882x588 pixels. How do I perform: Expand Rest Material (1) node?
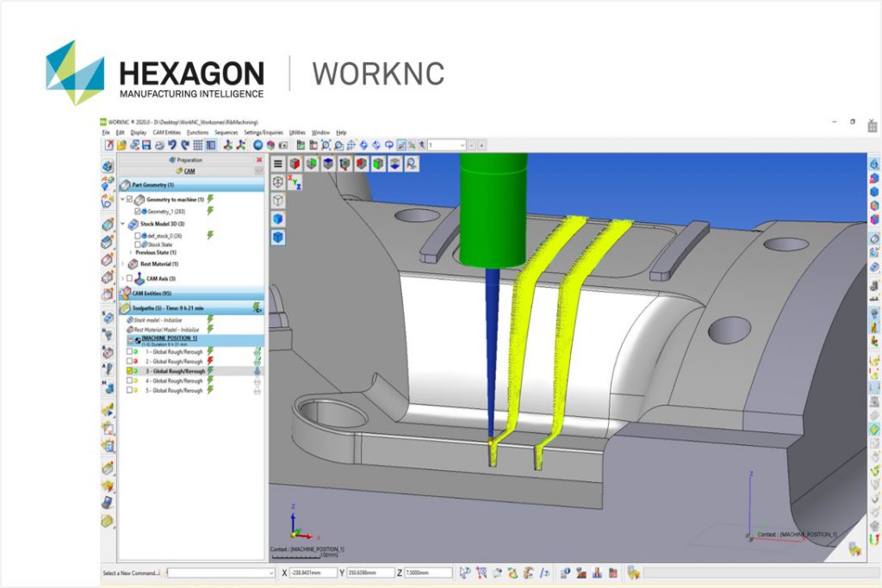122,263
